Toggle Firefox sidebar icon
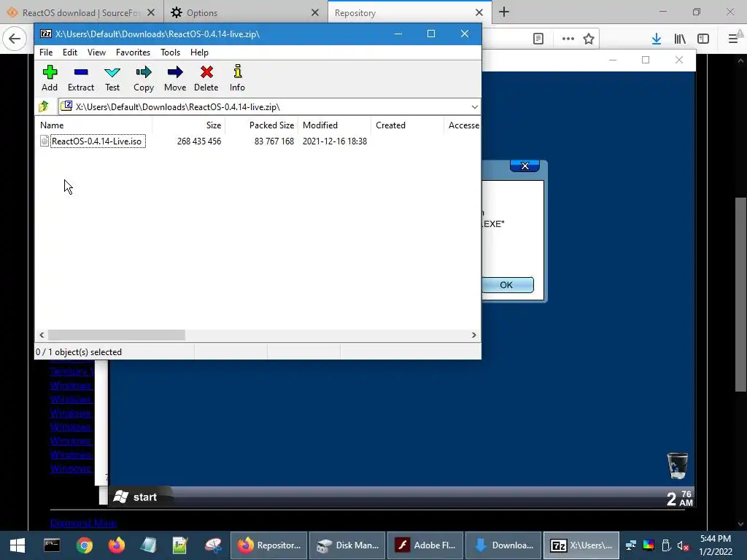This screenshot has width=747, height=560. point(703,39)
